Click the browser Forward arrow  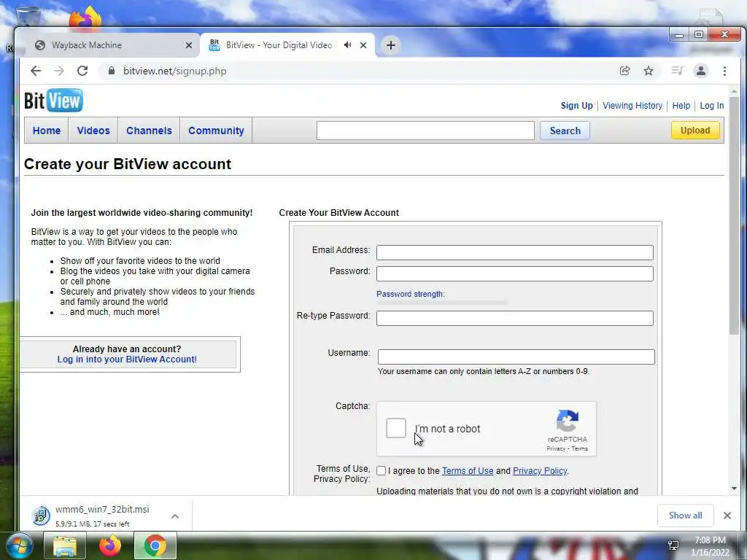tap(58, 71)
